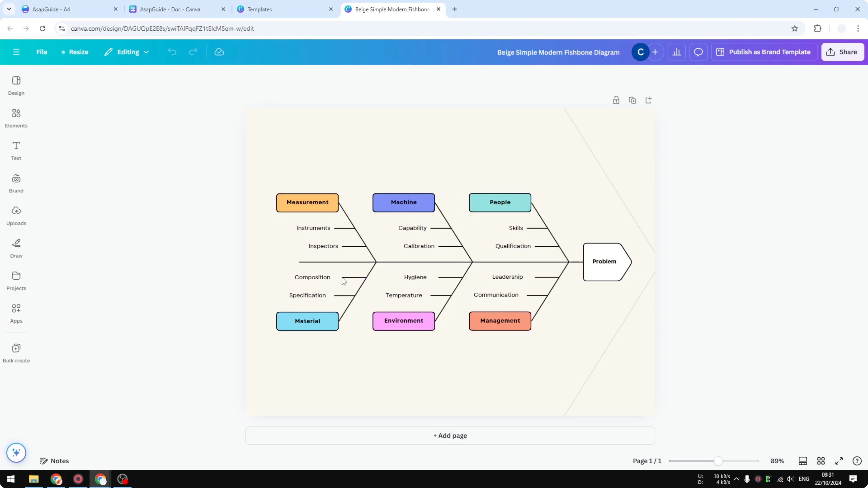Click the duplicate page icon above the canvas
Viewport: 868px width, 488px height.
pos(632,100)
